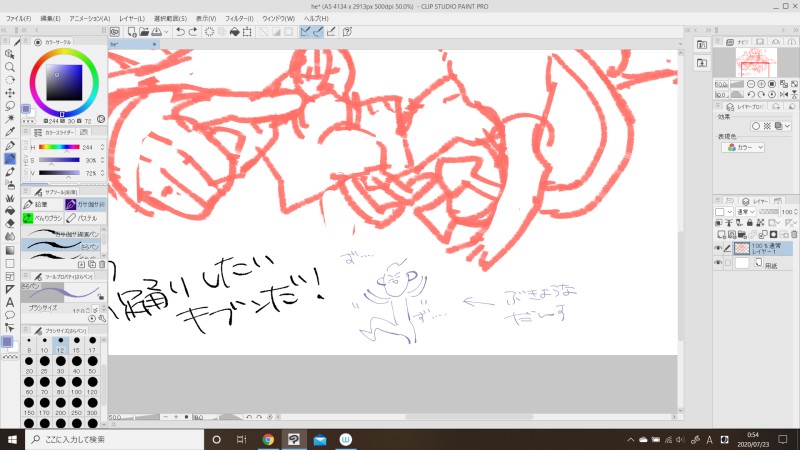The height and width of the screenshot is (450, 800).
Task: Choose the Text tool in toolbox
Action: coord(9,302)
